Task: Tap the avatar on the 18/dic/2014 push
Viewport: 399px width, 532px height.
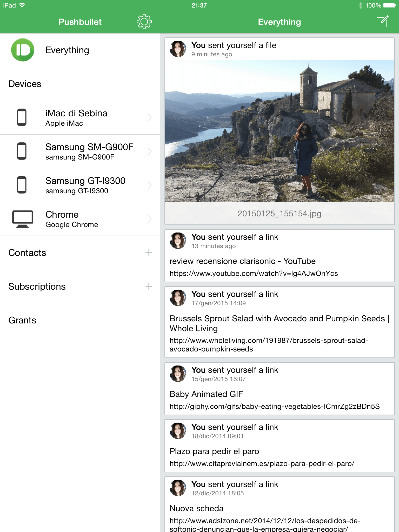Action: [178, 431]
